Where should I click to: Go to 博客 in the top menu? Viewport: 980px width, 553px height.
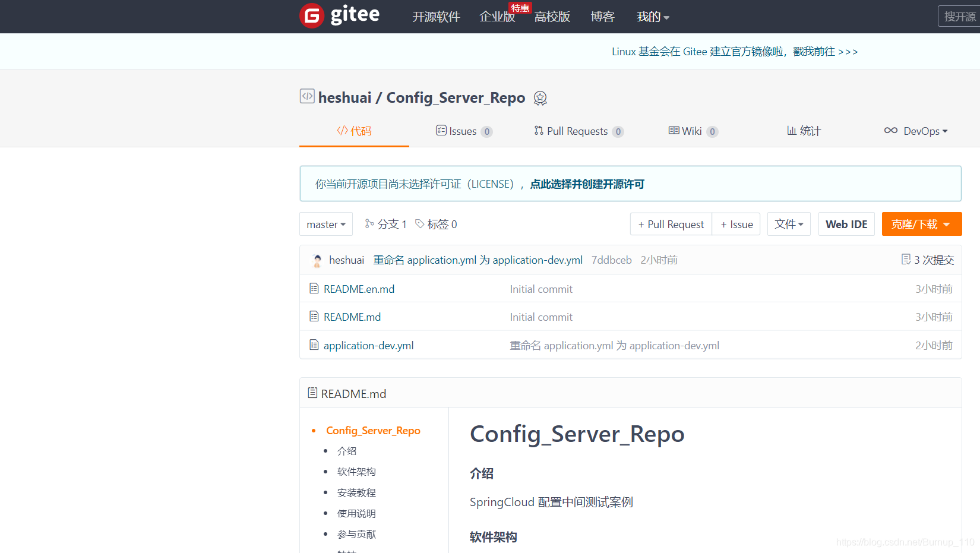click(602, 17)
